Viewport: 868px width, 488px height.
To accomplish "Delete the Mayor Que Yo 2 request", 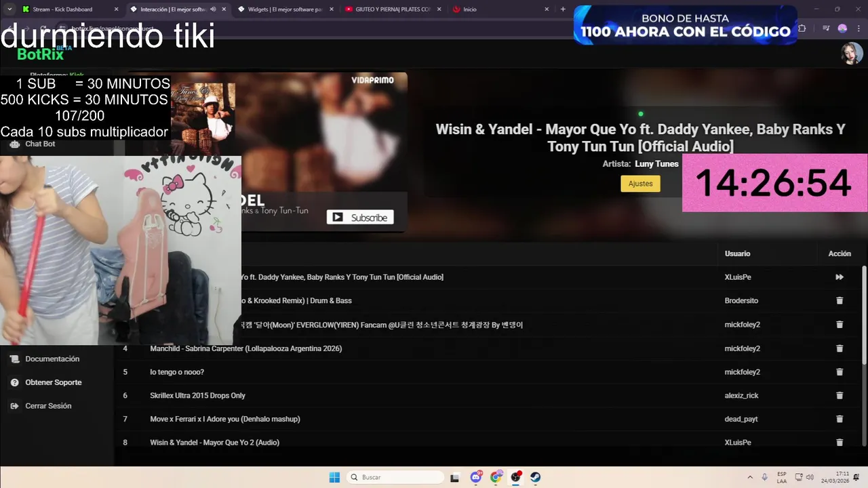I will 840,443.
